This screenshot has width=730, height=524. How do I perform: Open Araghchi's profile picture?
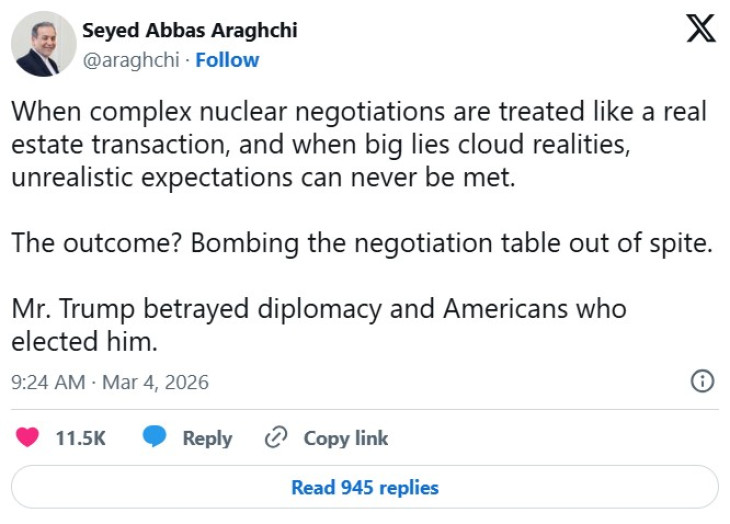(x=43, y=44)
